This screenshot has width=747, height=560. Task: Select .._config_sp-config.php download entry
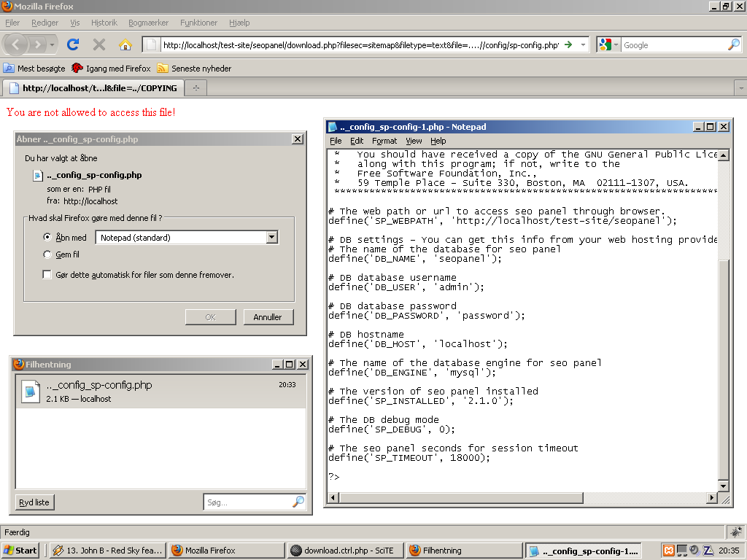(160, 392)
